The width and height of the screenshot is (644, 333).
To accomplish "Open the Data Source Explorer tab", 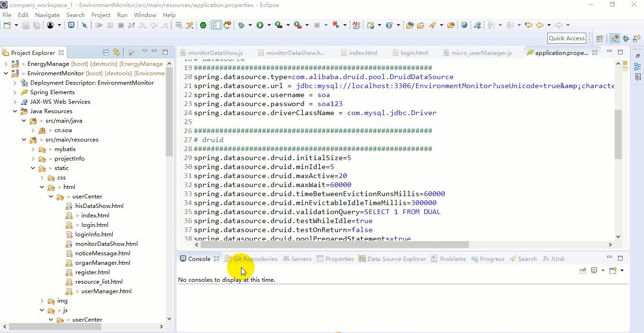I will pyautogui.click(x=393, y=259).
